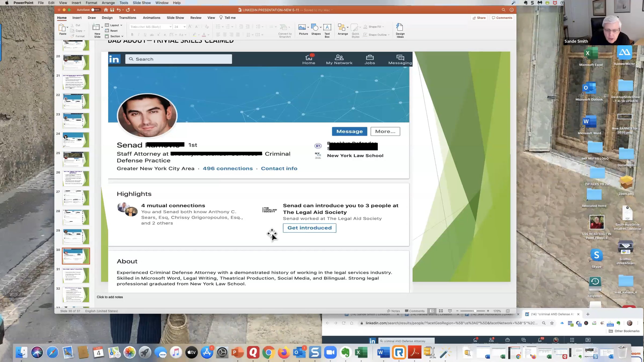Select slide 31 thumbnail
The width and height of the screenshot is (644, 362).
pyautogui.click(x=76, y=275)
